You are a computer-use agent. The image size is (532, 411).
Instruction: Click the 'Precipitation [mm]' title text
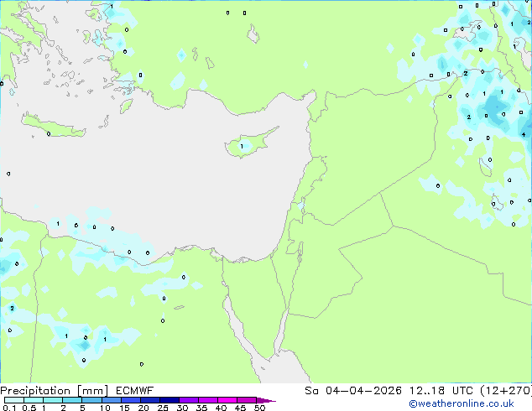[x=55, y=391]
